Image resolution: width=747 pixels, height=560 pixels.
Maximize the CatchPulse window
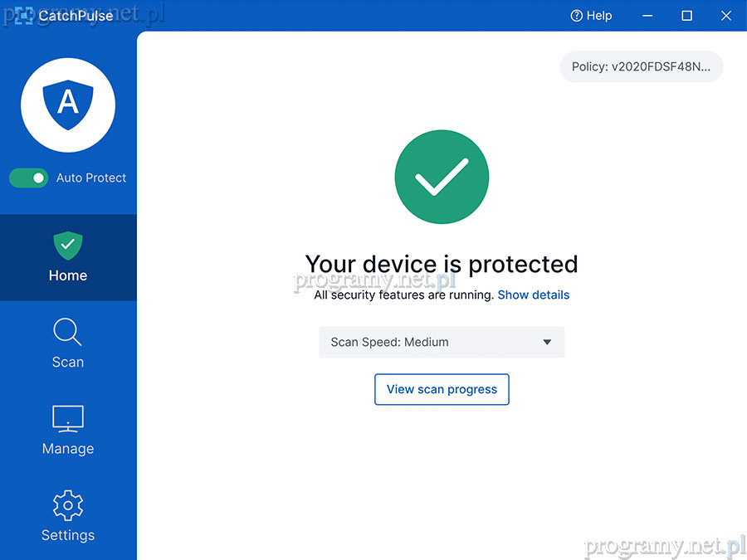pos(687,16)
